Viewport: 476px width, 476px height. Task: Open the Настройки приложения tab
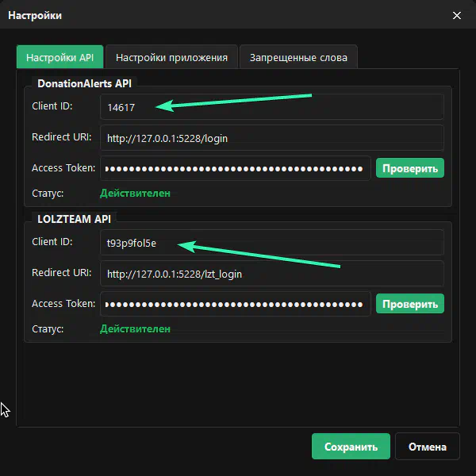pyautogui.click(x=171, y=58)
